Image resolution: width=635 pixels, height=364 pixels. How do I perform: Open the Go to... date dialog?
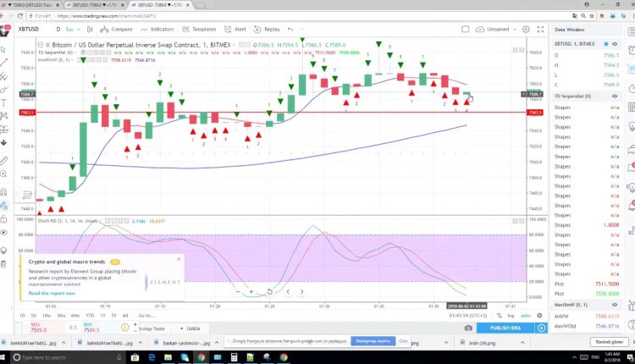[x=146, y=316]
